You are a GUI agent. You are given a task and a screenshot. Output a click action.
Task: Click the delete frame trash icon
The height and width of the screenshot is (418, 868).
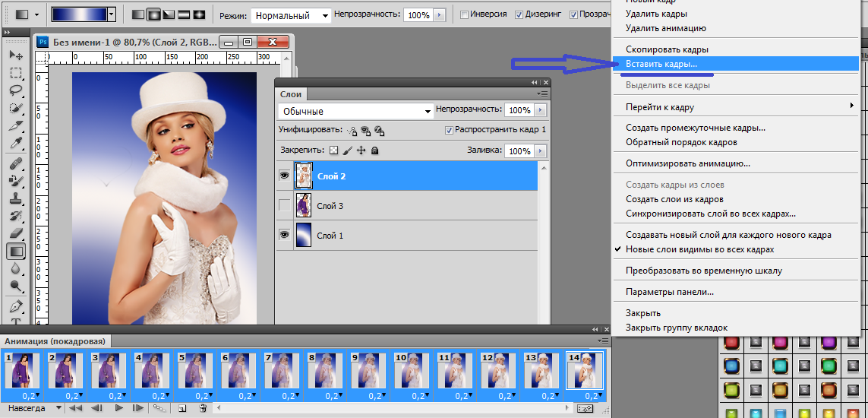[x=203, y=409]
